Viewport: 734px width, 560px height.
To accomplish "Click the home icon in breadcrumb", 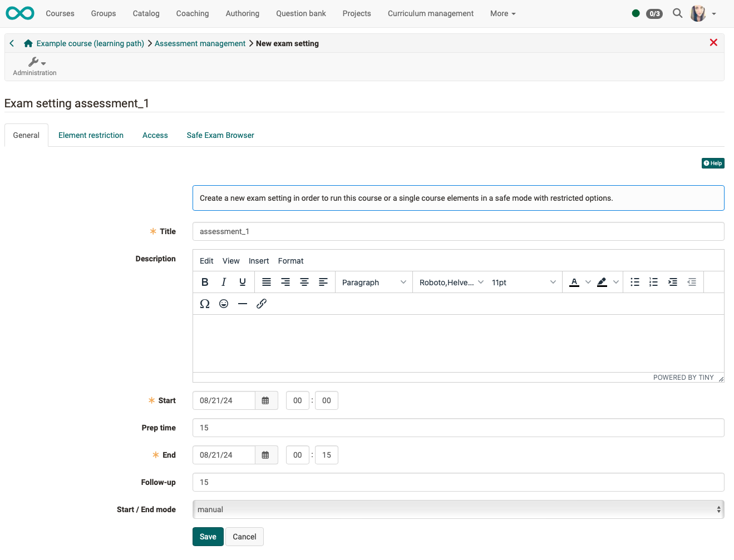I will pos(28,43).
